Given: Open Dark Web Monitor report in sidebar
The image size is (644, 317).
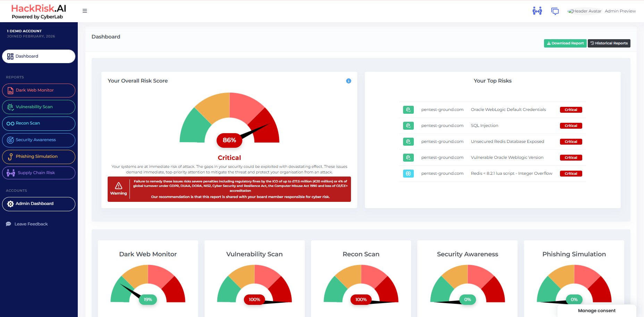Looking at the screenshot, I should (x=39, y=90).
